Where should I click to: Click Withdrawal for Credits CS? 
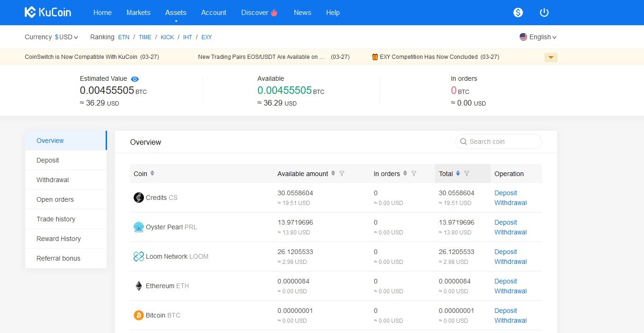tap(510, 203)
